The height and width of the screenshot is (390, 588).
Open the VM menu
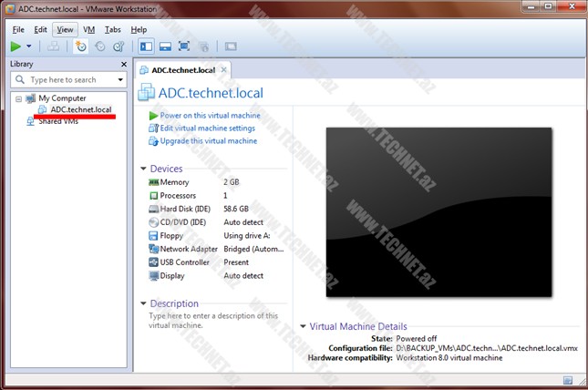[x=88, y=29]
